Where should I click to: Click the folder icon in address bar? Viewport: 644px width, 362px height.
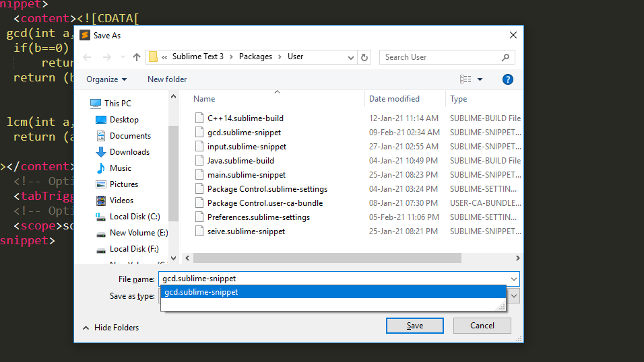point(153,57)
